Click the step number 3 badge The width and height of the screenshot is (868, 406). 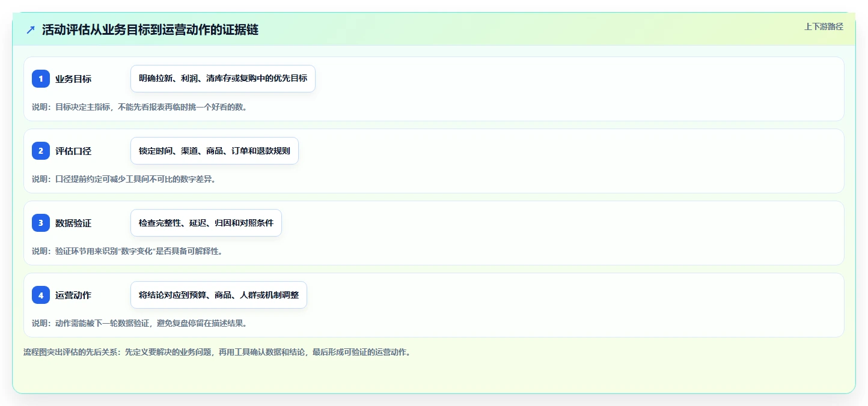(41, 223)
